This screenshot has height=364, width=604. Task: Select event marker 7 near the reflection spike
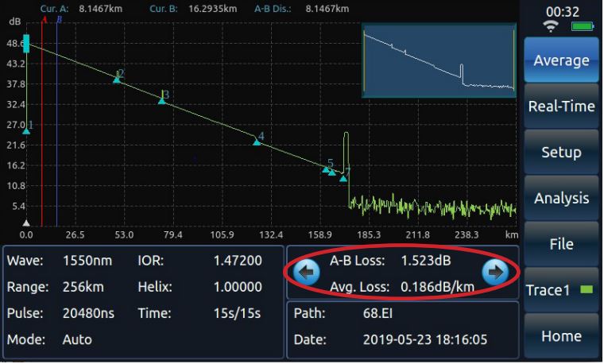[343, 179]
